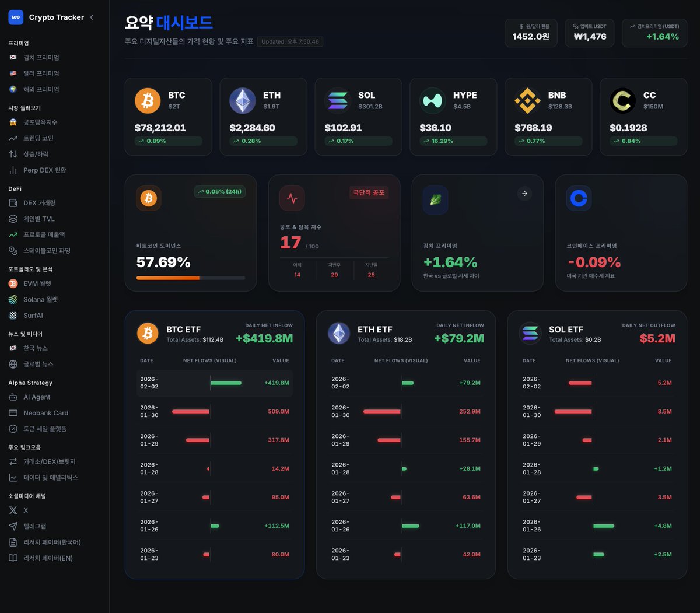Click the -0.09% 코인베이스 프리미엄 value
The image size is (700, 613).
coord(594,262)
